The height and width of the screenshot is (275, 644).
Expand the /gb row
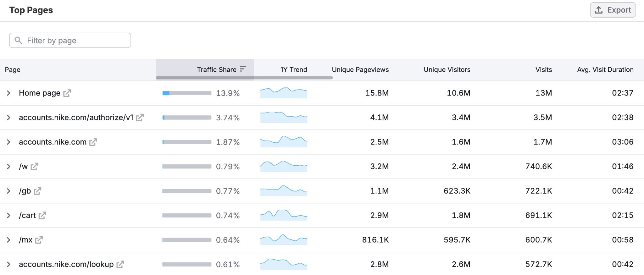tap(9, 191)
